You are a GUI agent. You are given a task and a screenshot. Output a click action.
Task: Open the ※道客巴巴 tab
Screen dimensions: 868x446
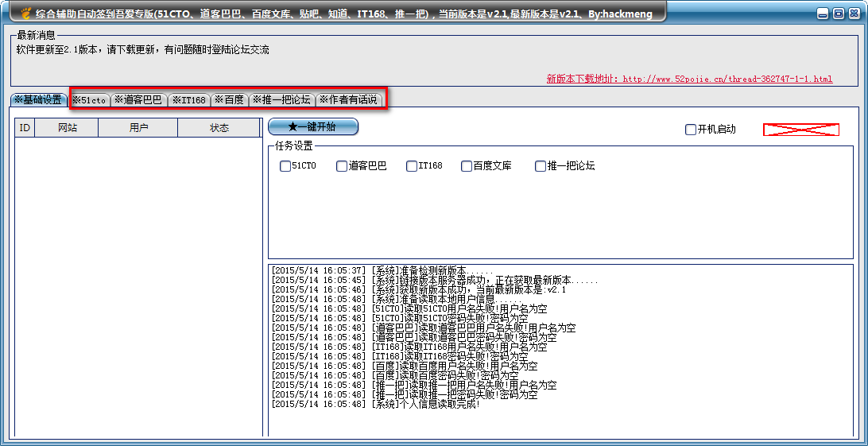pyautogui.click(x=138, y=100)
